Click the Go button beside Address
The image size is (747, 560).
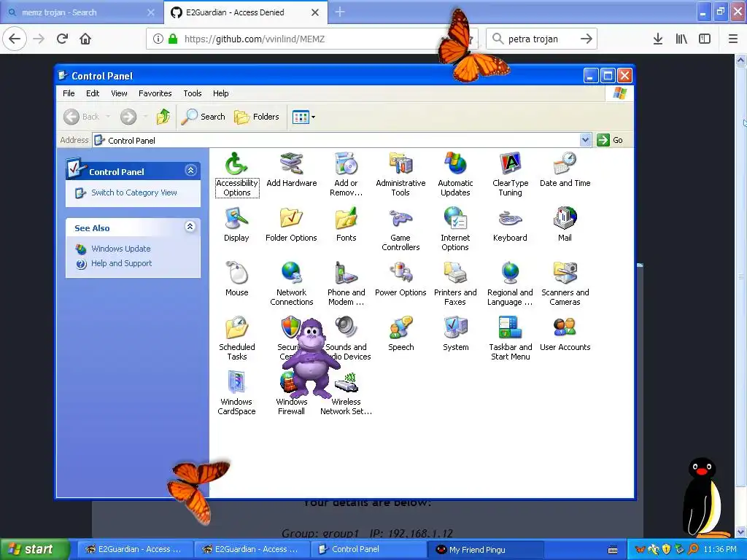[611, 140]
